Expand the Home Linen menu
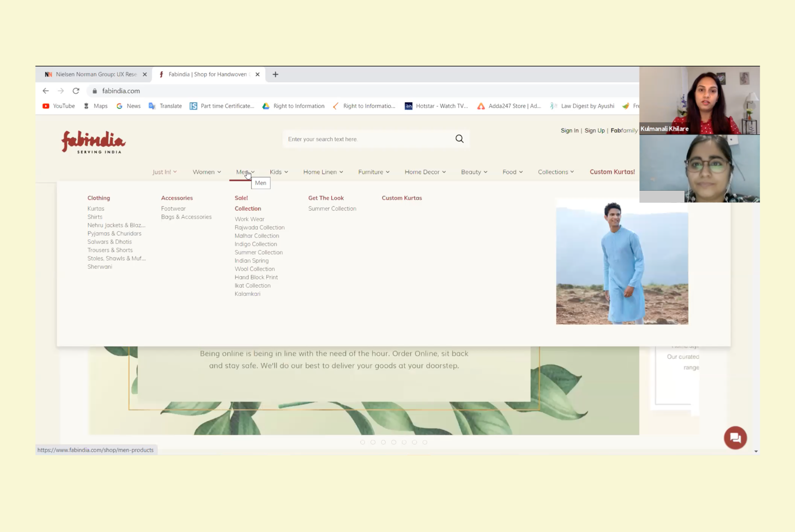This screenshot has width=795, height=532. coord(323,172)
